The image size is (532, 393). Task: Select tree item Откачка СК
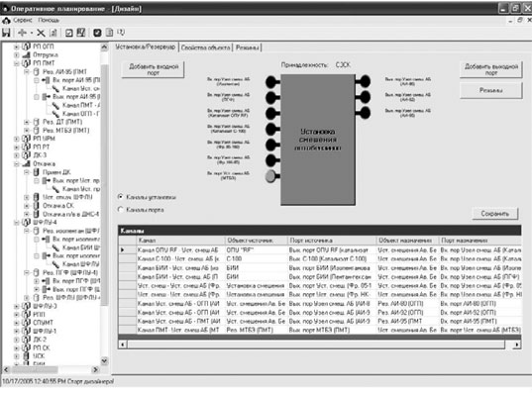[58, 206]
